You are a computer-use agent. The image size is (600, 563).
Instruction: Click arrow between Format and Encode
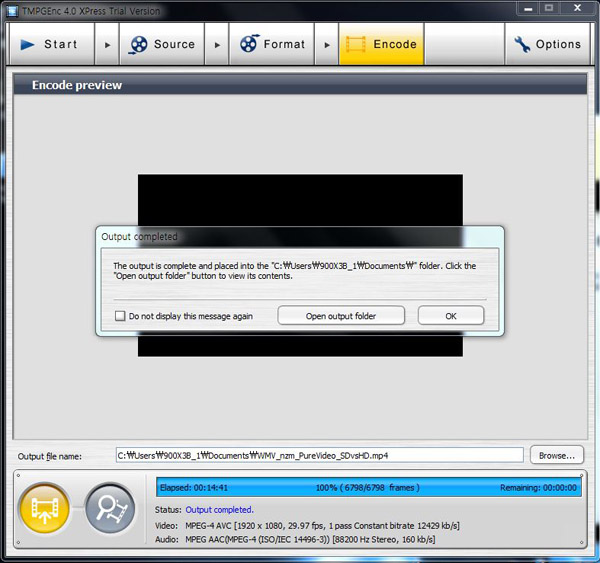(x=327, y=45)
